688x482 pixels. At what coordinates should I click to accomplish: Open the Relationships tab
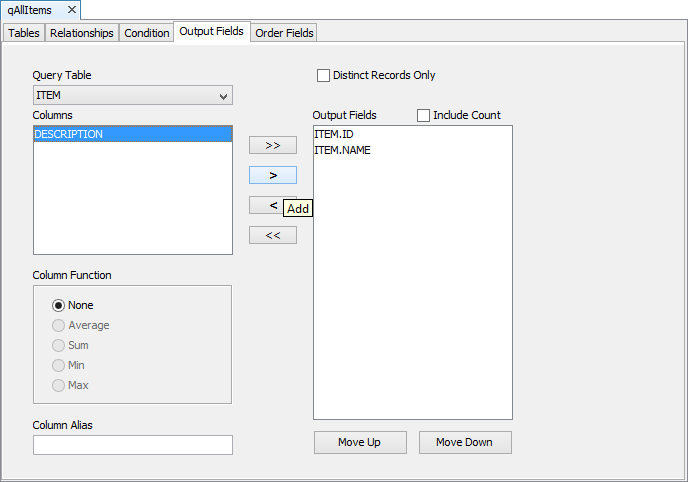82,33
